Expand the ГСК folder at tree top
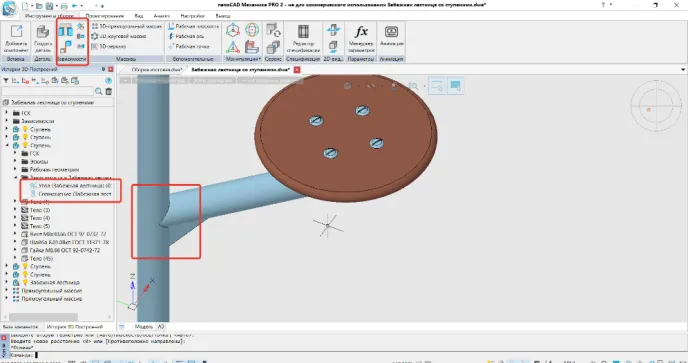688x363 pixels. coord(7,113)
